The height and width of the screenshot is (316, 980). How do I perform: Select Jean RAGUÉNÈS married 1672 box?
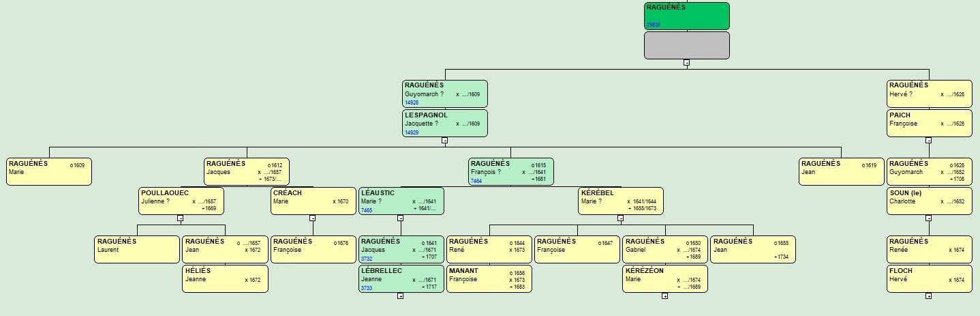pos(226,249)
